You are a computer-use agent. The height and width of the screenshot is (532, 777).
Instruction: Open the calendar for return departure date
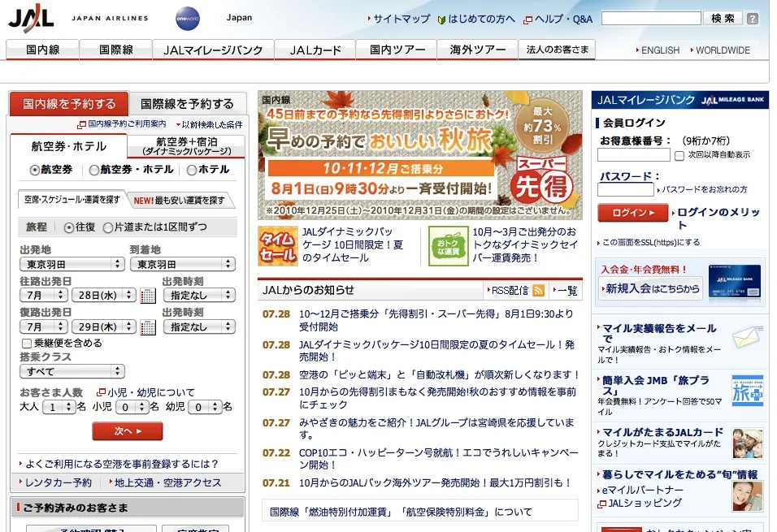[148, 325]
